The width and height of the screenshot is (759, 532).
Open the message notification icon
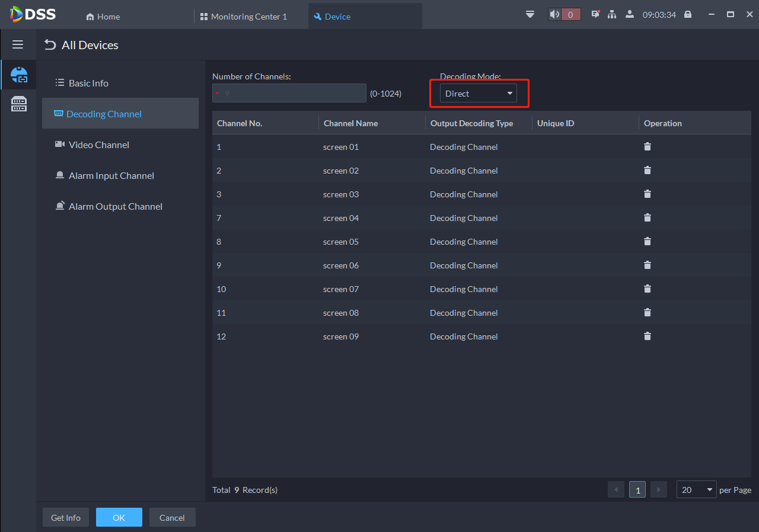coord(595,14)
